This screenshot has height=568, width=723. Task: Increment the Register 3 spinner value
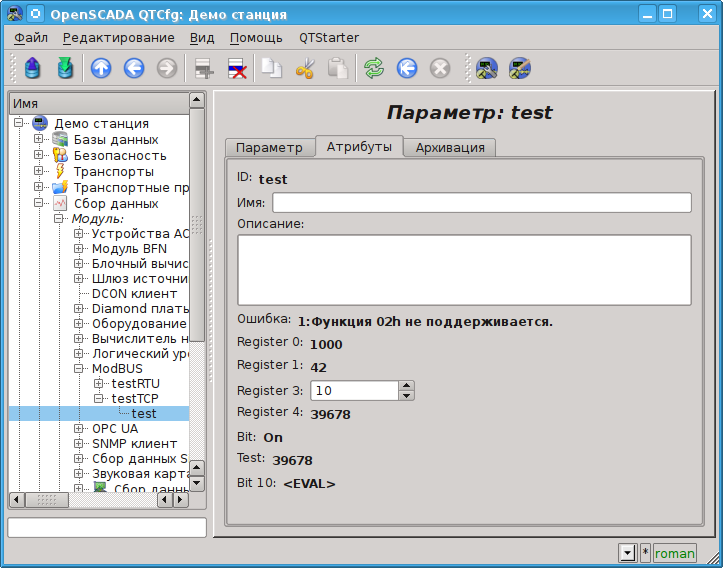[x=406, y=386]
